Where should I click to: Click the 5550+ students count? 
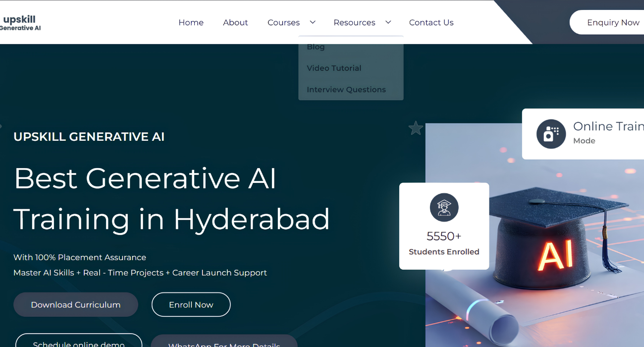444,236
